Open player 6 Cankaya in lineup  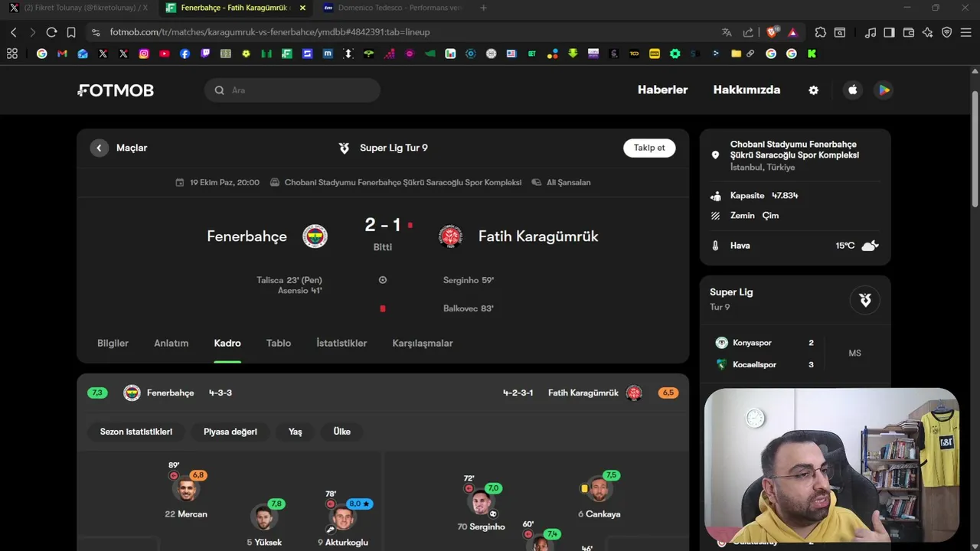(599, 494)
